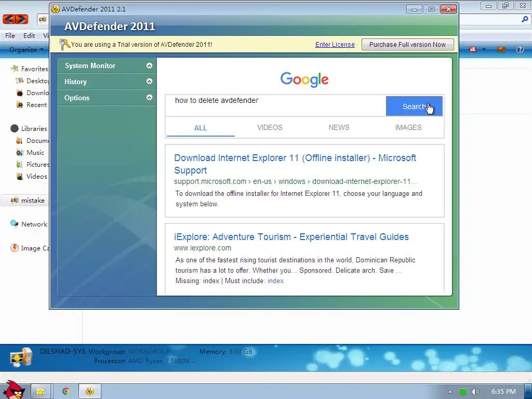Open the System Monitor panel label
This screenshot has height=399, width=532.
click(x=90, y=66)
